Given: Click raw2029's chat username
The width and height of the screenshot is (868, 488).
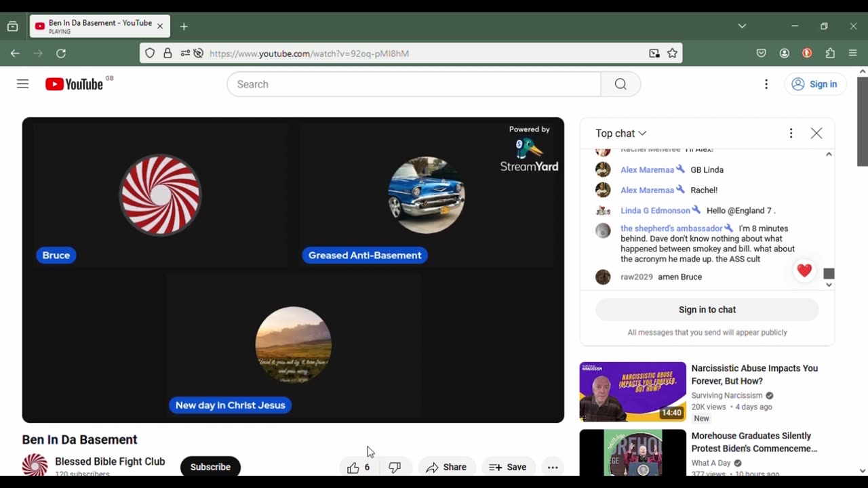Looking at the screenshot, I should [x=637, y=277].
